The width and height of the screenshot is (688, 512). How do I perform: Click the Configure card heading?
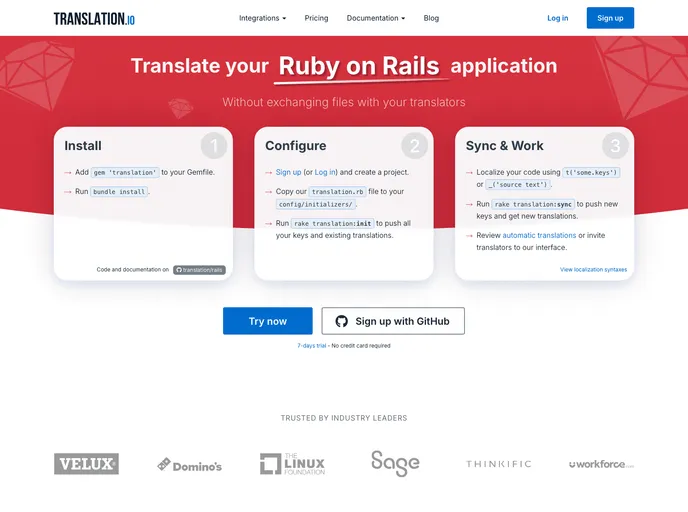click(x=296, y=146)
